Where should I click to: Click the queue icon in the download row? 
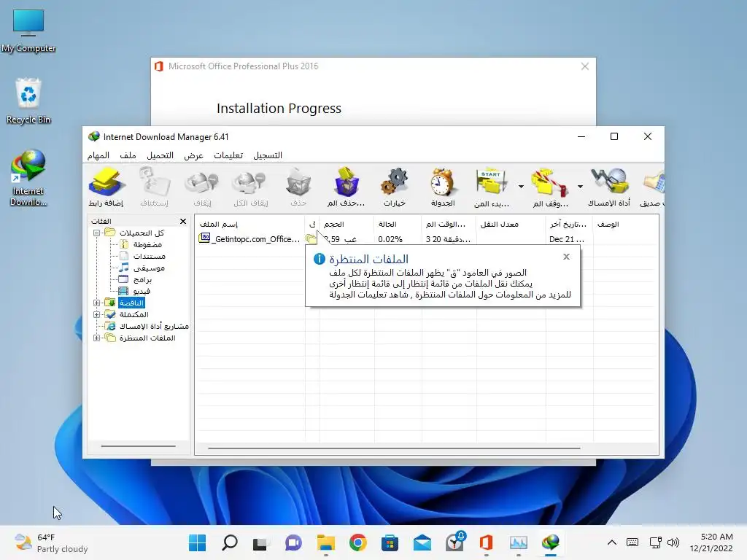(x=311, y=238)
